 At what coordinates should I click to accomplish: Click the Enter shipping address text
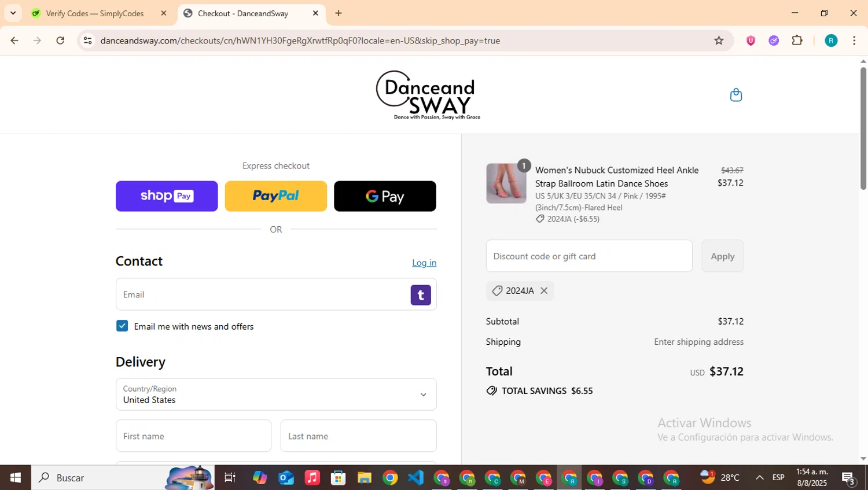pos(698,342)
